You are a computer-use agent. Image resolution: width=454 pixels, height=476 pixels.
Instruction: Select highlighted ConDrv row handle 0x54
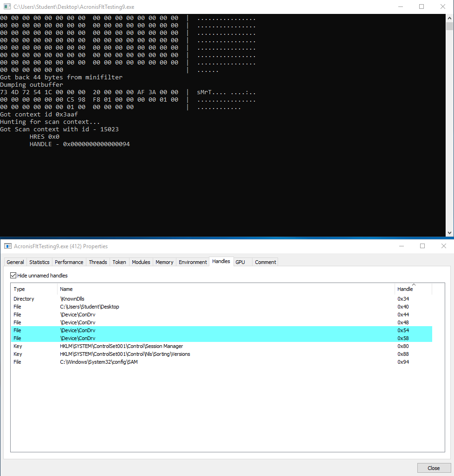point(222,330)
